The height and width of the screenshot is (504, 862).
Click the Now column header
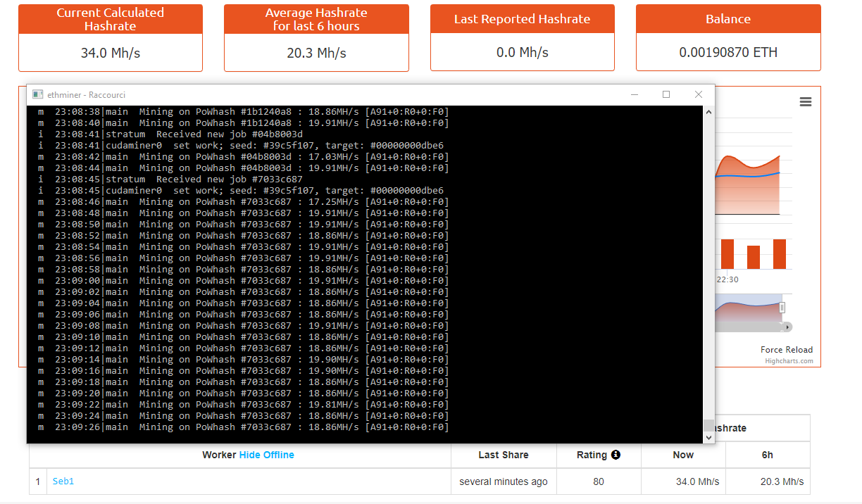pos(683,455)
